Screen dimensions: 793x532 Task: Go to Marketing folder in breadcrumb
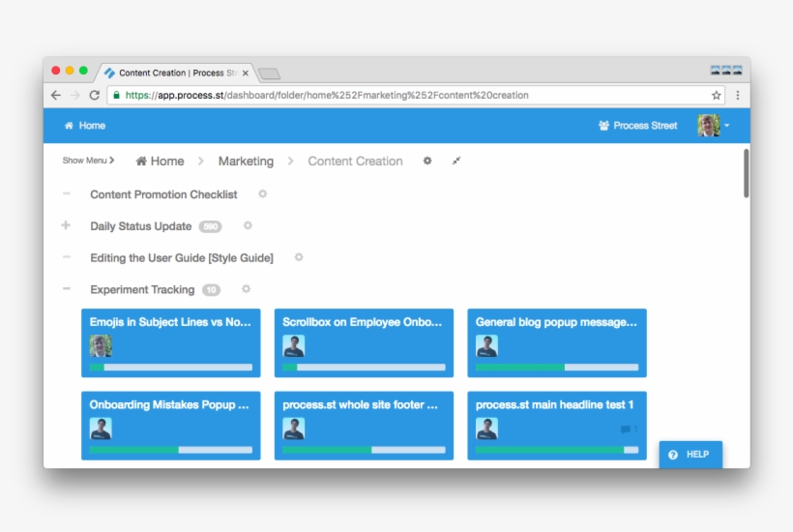246,162
